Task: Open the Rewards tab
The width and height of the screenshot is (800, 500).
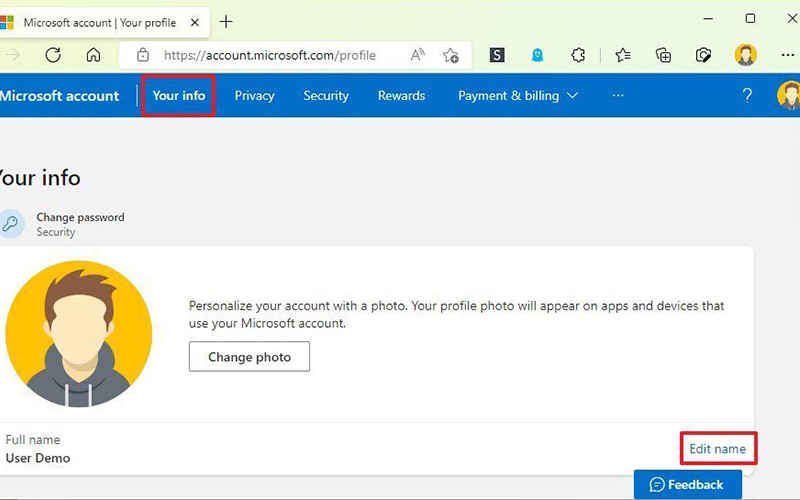Action: click(401, 95)
